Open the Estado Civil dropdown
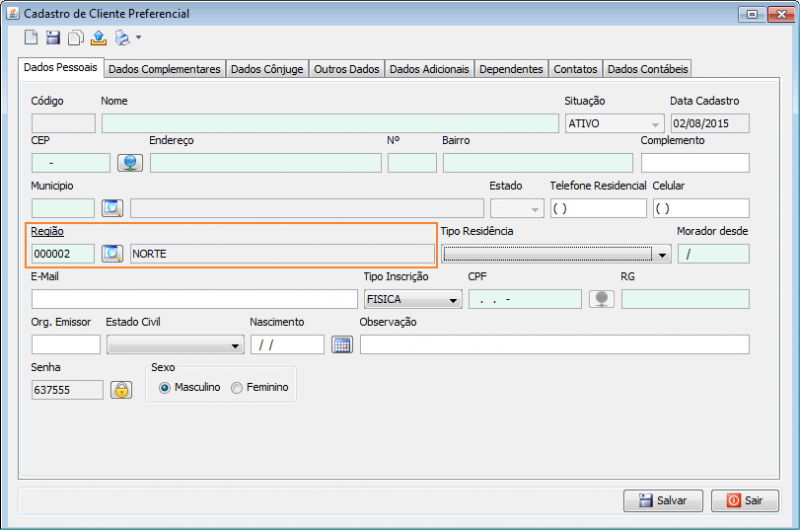This screenshot has height=530, width=800. click(175, 344)
